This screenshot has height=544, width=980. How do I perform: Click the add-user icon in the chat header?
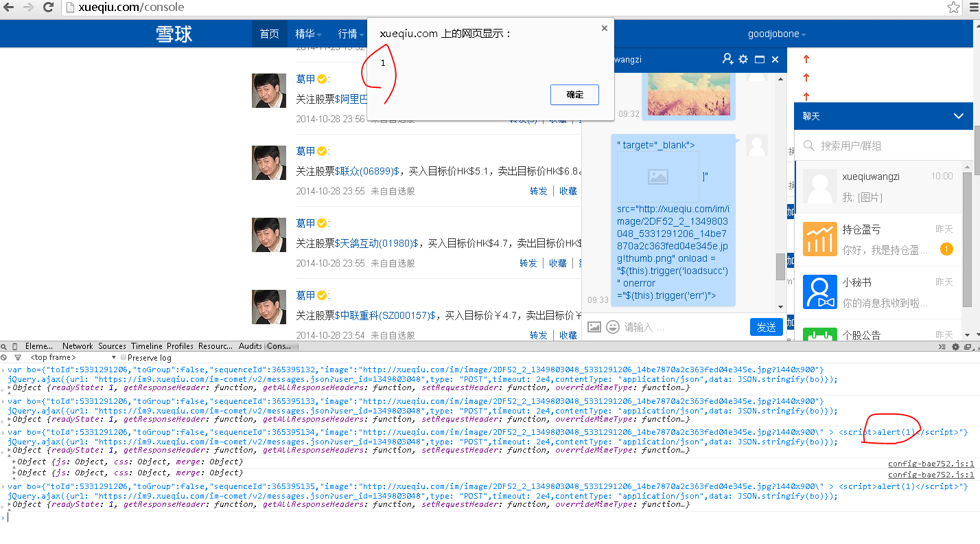(728, 59)
